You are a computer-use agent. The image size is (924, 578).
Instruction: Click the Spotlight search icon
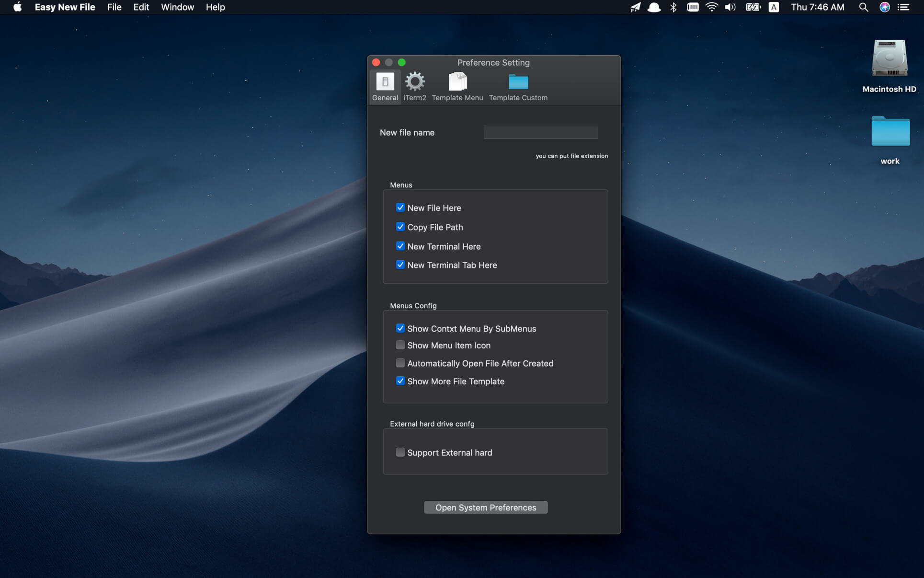click(863, 7)
